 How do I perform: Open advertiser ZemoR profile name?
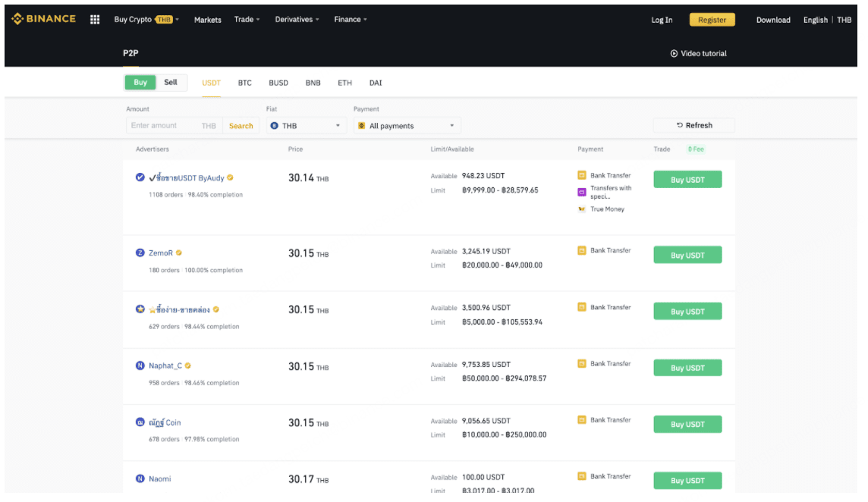pos(161,253)
